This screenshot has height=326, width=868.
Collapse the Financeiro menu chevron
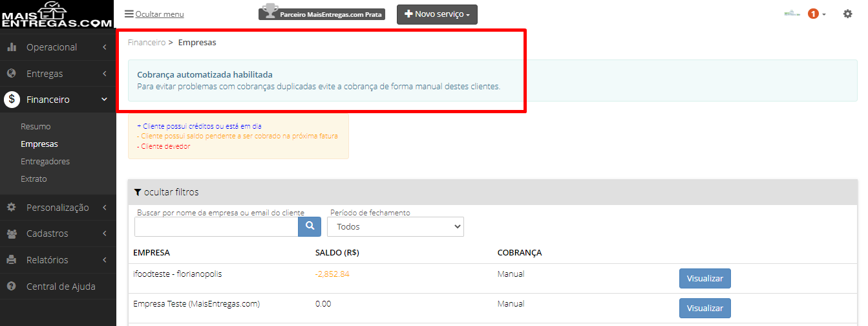pos(105,100)
